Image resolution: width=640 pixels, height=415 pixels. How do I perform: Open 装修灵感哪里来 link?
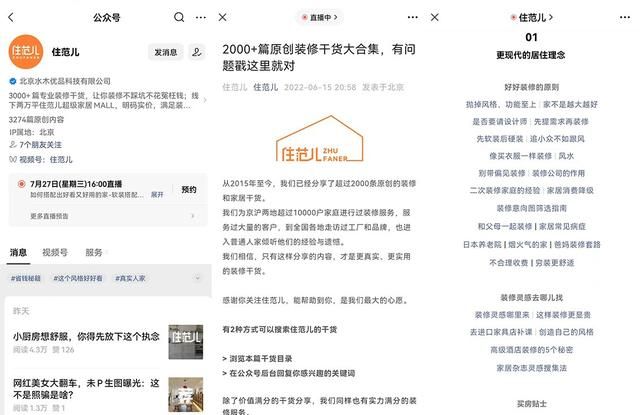click(x=502, y=315)
